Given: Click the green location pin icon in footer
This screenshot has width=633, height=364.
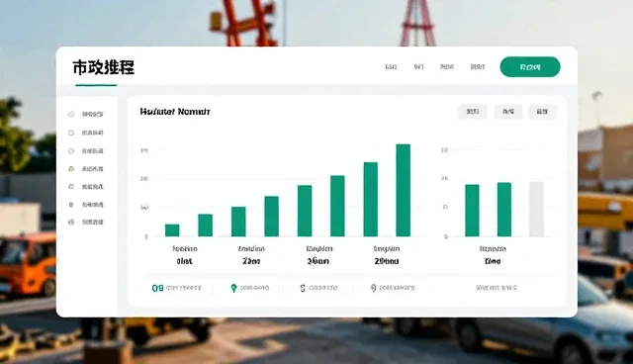Looking at the screenshot, I should click(233, 288).
